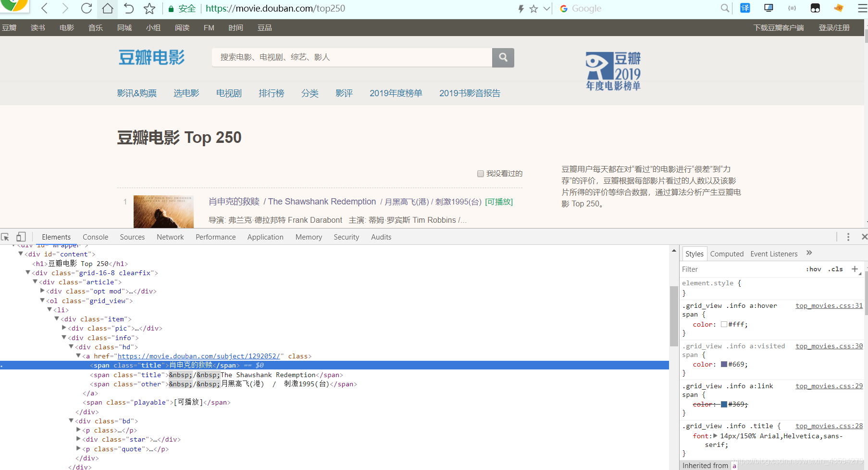This screenshot has height=470, width=868.
Task: Click the monitor screen extension icon
Action: (x=769, y=8)
